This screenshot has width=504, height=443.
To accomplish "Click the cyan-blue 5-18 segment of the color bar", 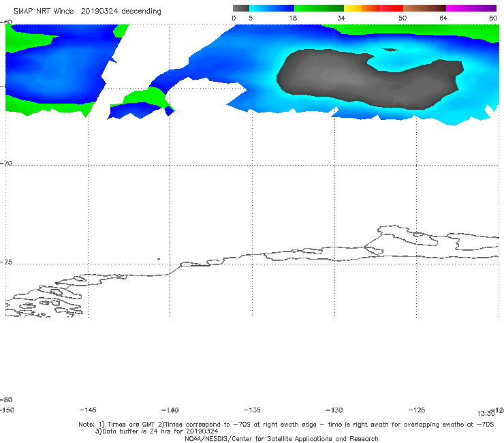I will tap(272, 8).
